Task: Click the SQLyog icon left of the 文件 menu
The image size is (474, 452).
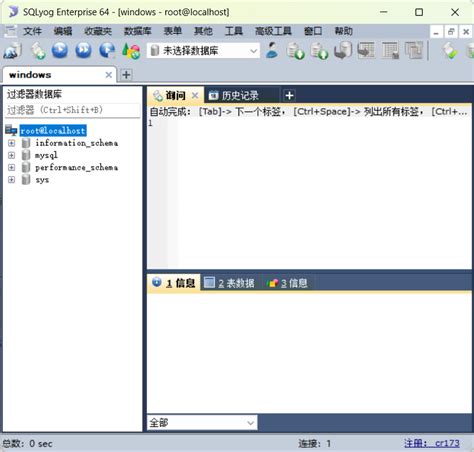Action: (10, 31)
